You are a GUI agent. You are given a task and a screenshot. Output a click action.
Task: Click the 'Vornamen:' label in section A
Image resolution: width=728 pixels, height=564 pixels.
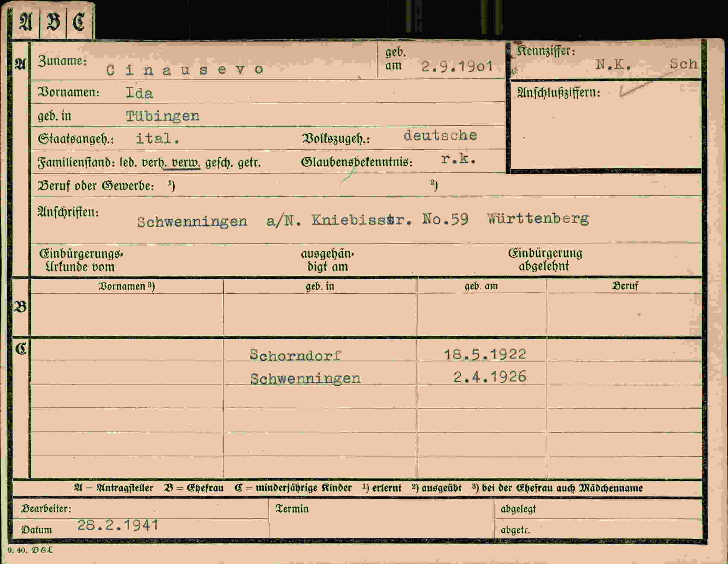pyautogui.click(x=69, y=92)
